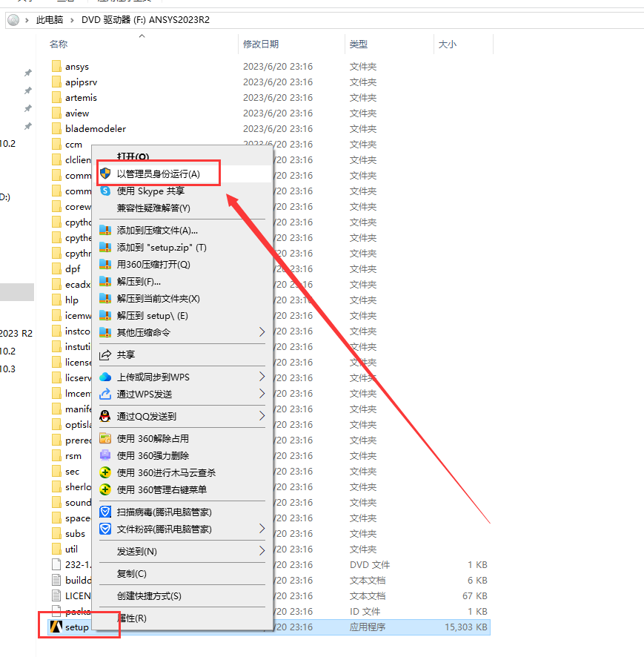Click the DVD drive icon in address bar
The image size is (644, 657).
[13, 20]
